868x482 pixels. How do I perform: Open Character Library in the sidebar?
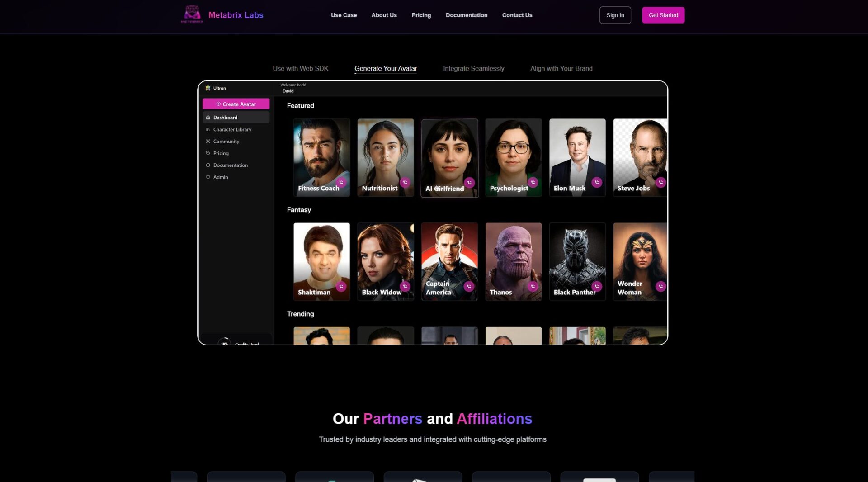[x=232, y=129]
